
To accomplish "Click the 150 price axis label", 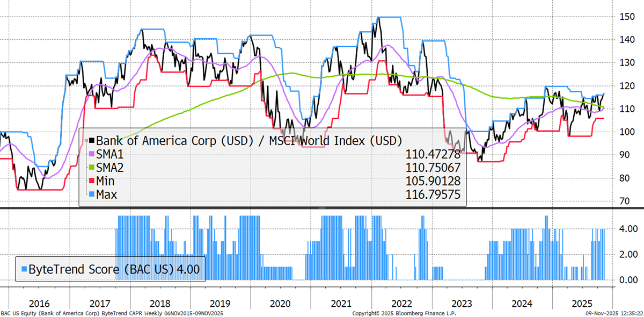I will click(x=626, y=17).
